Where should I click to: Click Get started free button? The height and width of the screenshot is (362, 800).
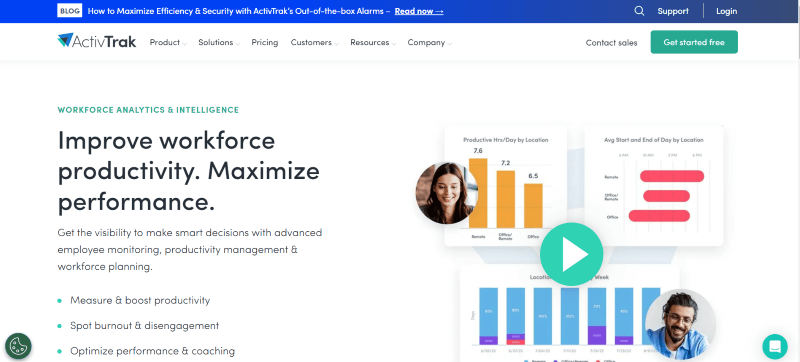[x=694, y=42]
